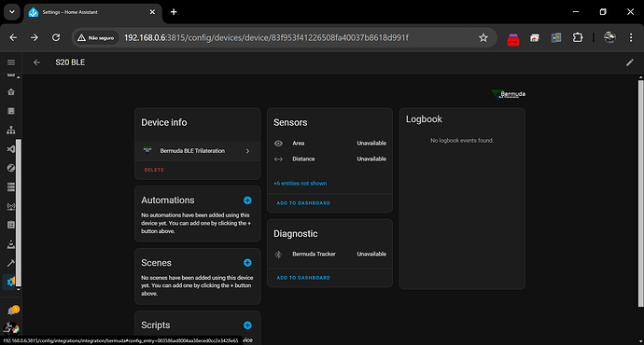Screen dimensions: 644x345
Task: Open the Area sensor entity row
Action: 329,144
